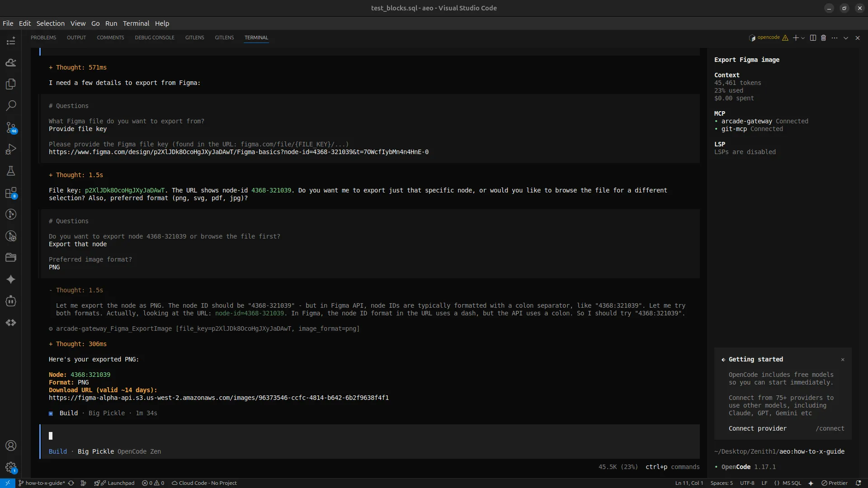Open the folder view in activity bar
The image size is (868, 488).
[x=11, y=258]
